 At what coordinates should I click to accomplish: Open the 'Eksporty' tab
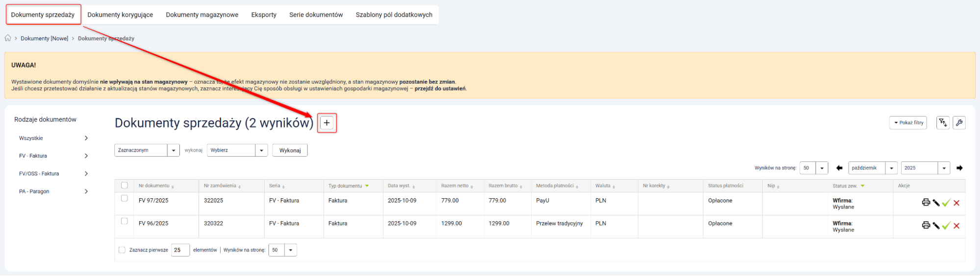(264, 15)
